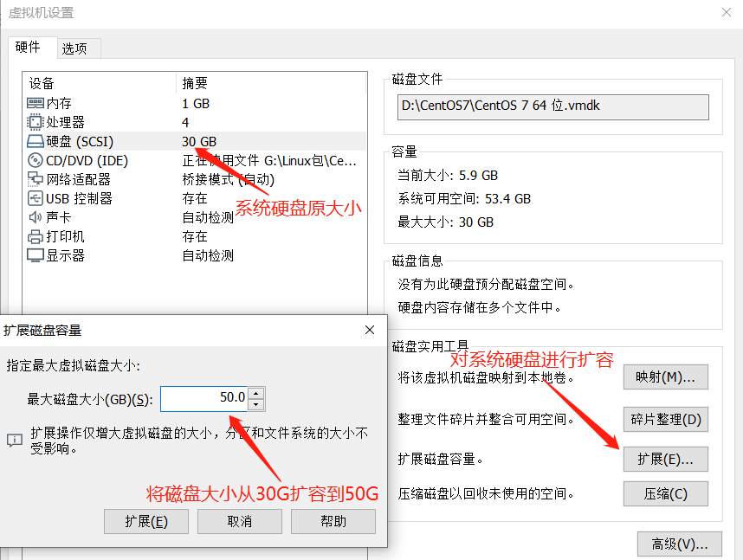
Task: Click the 映射(M)... map button
Action: [x=665, y=377]
